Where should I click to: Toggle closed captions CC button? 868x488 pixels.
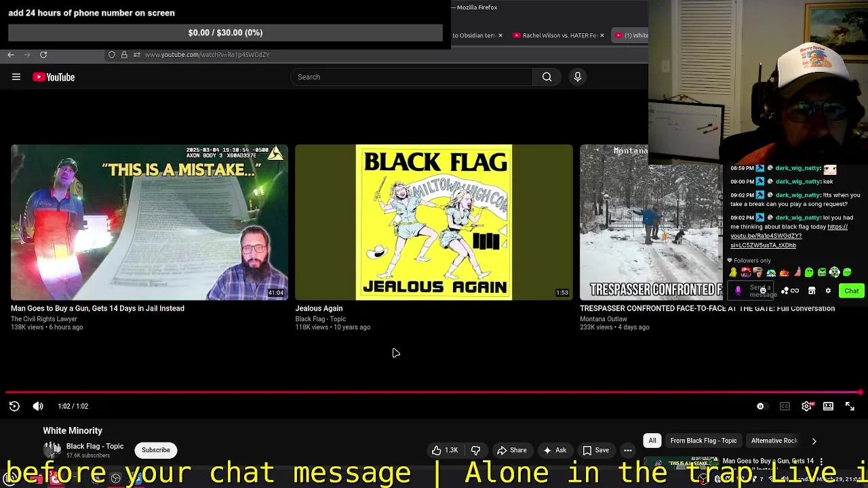785,406
